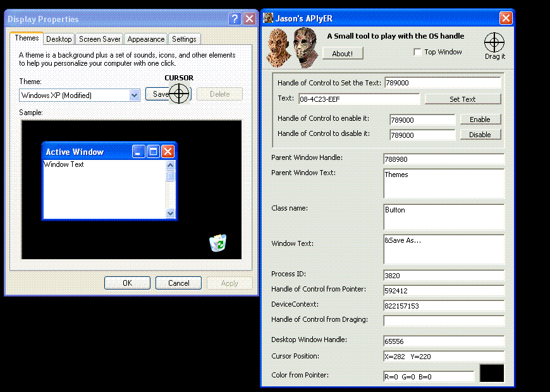Open the Screen Saver tab

tap(99, 39)
